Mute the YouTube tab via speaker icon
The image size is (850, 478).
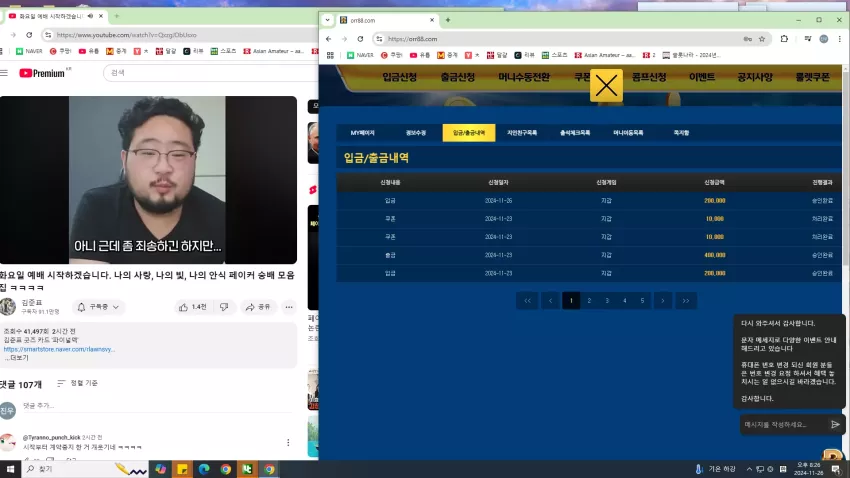[90, 16]
